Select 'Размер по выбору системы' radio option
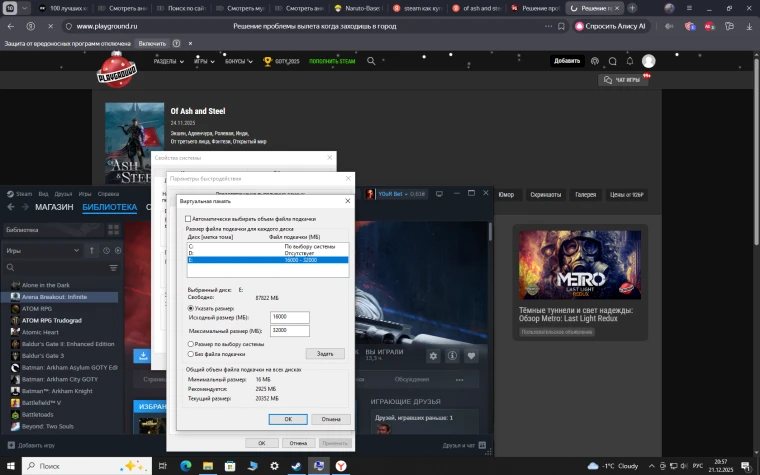The height and width of the screenshot is (475, 760). coord(191,343)
